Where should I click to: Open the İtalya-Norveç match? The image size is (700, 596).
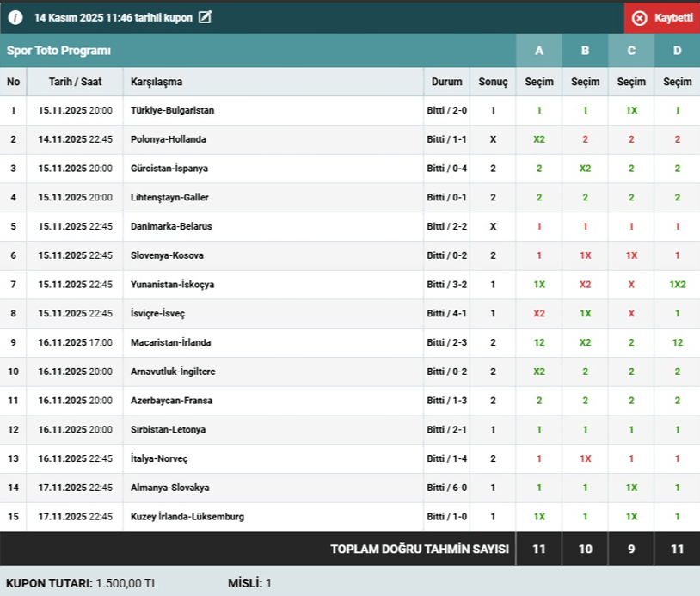(x=159, y=458)
